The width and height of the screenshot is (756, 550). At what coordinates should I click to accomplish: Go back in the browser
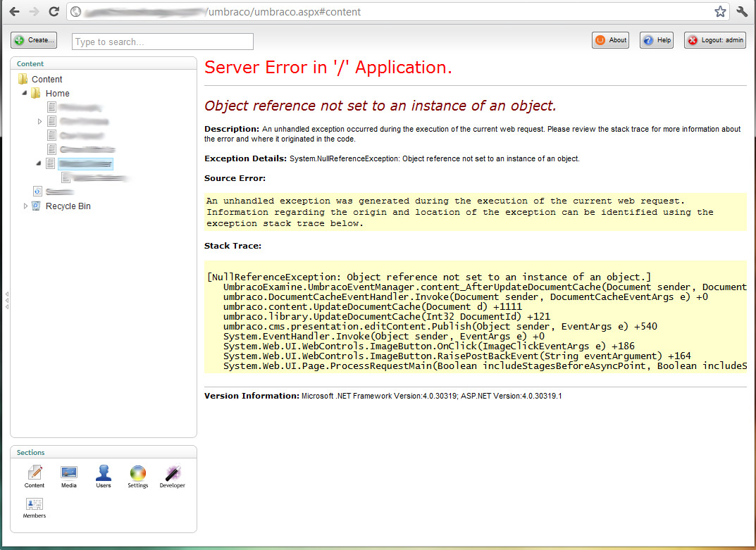[x=15, y=11]
